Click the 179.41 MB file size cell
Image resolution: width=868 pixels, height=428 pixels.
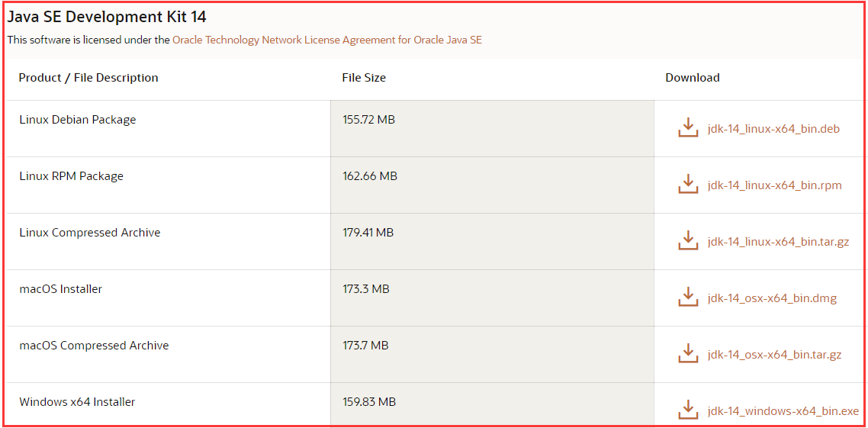(368, 233)
